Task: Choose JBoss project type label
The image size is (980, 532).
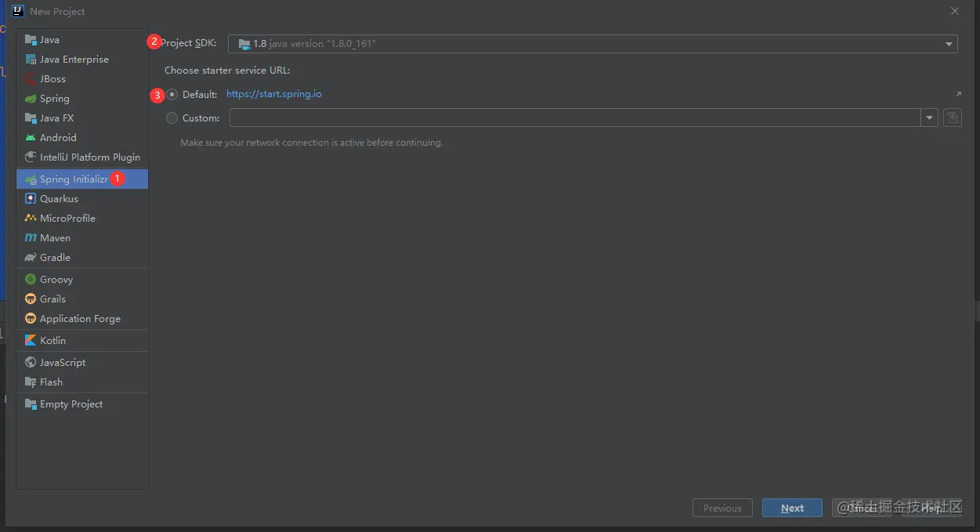Action: coord(52,79)
